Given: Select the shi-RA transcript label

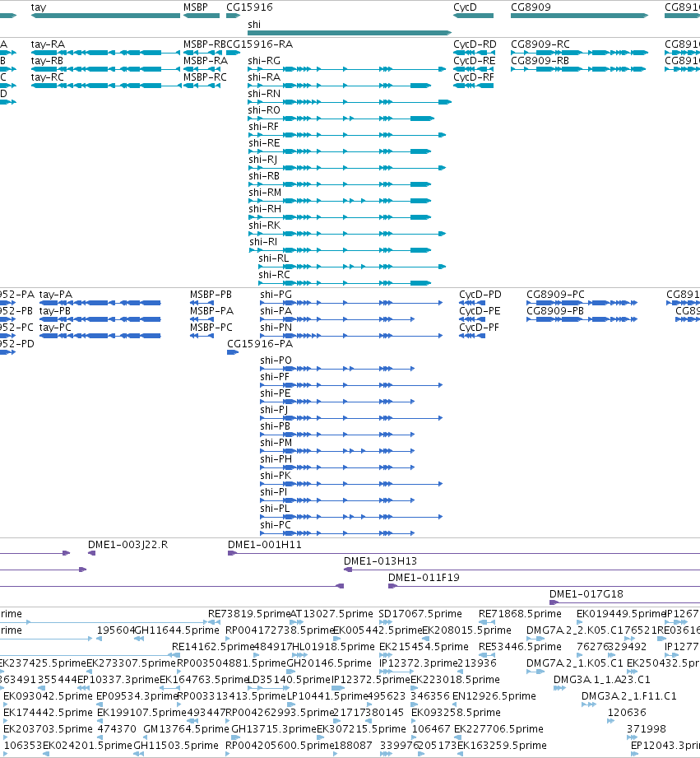Looking at the screenshot, I should click(264, 77).
